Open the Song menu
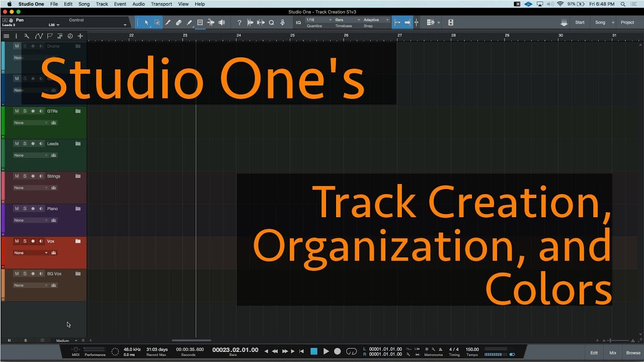Viewport: 644px width, 362px height. [x=84, y=4]
